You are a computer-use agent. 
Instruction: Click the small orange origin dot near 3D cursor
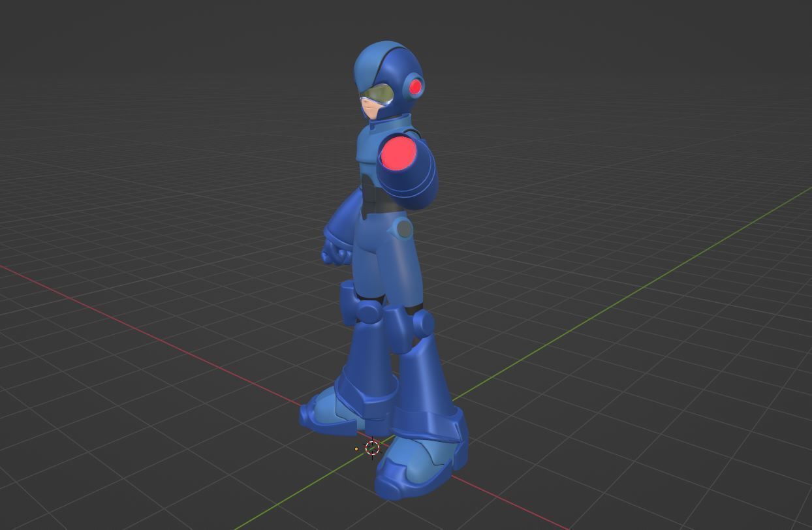[356, 449]
